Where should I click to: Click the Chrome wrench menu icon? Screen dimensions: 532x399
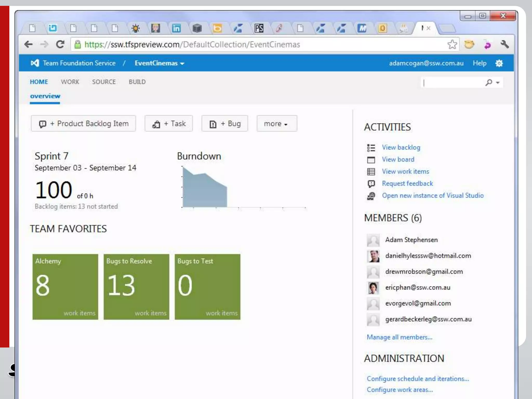point(504,44)
